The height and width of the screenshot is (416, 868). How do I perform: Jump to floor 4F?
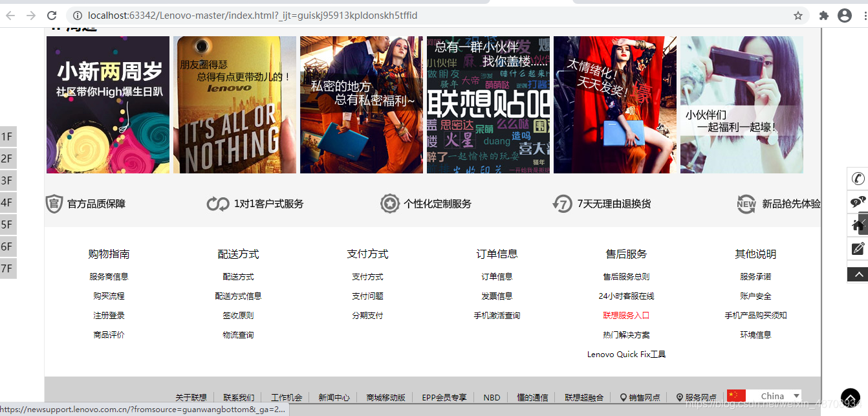(8, 203)
